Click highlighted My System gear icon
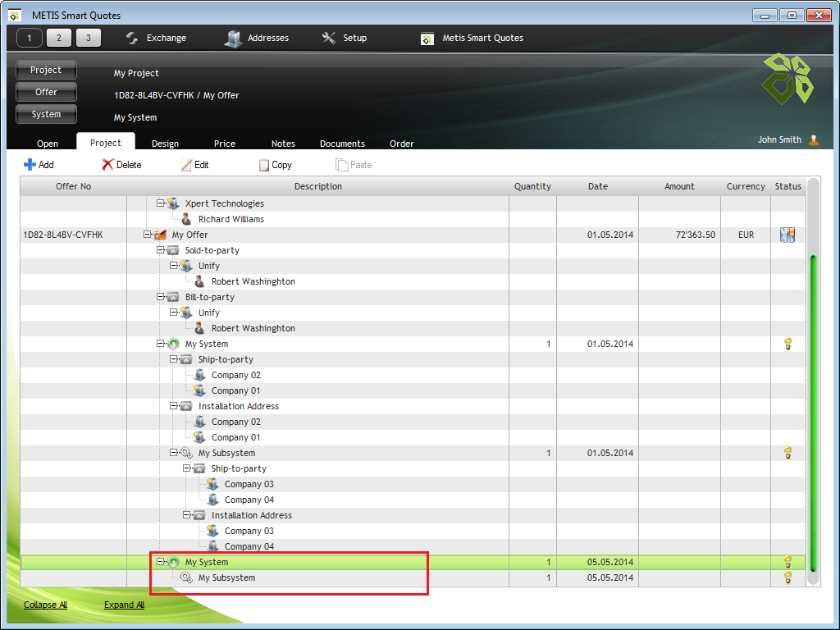 [x=173, y=562]
